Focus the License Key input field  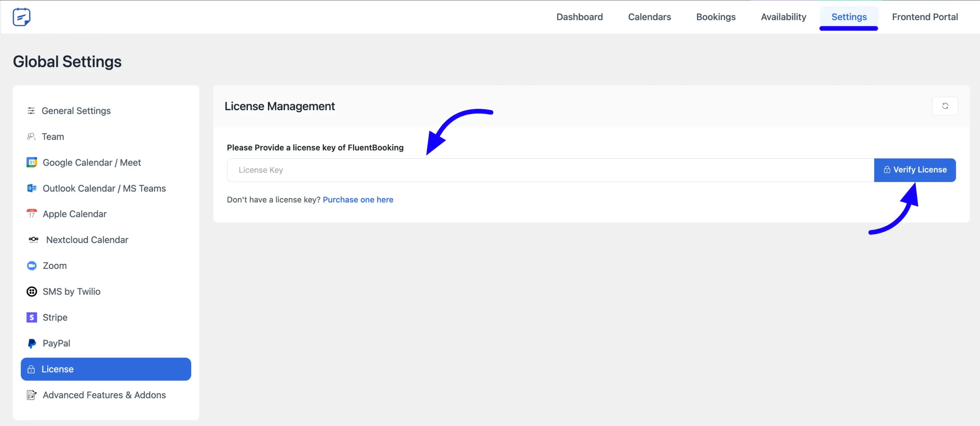pyautogui.click(x=550, y=170)
